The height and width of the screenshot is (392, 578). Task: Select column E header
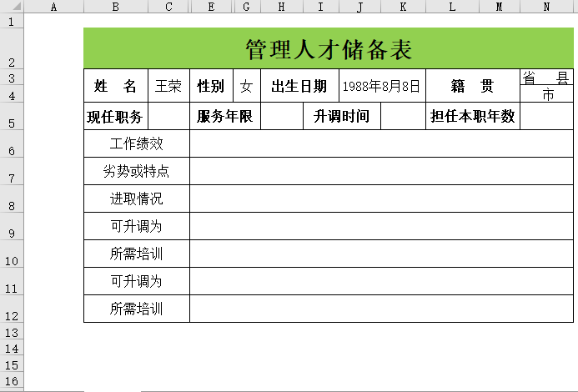pos(210,7)
